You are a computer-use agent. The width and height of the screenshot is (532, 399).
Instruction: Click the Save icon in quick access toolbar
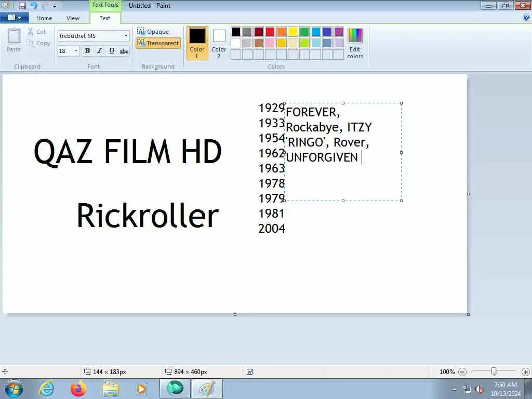(x=22, y=5)
